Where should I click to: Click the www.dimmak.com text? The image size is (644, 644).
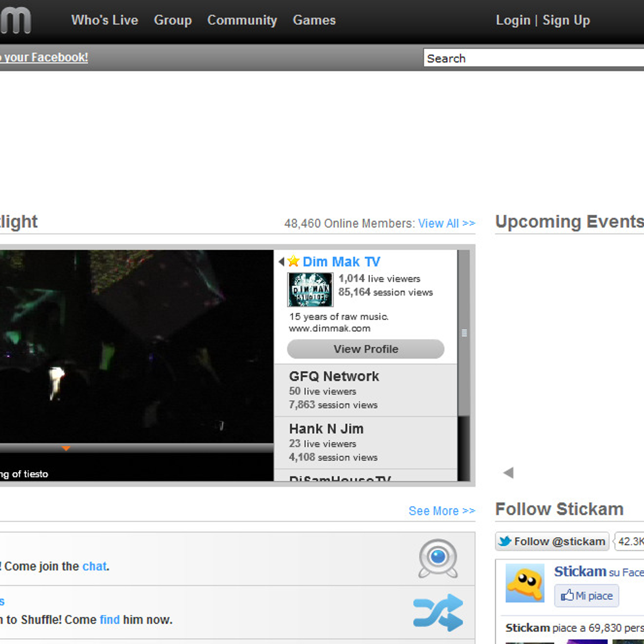(330, 328)
